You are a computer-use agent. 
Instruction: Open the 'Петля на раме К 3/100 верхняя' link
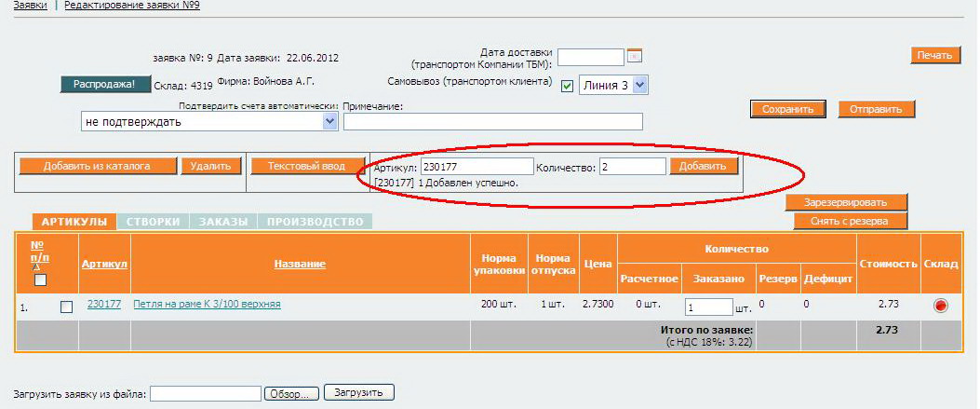tap(207, 304)
